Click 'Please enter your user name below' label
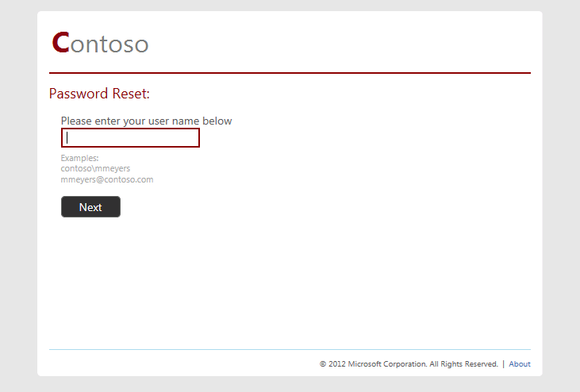This screenshot has width=580, height=392. click(x=146, y=121)
